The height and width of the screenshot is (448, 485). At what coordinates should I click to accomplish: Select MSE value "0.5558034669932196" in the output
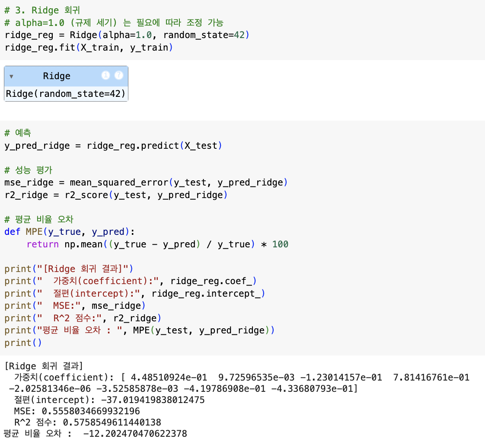coord(91,411)
